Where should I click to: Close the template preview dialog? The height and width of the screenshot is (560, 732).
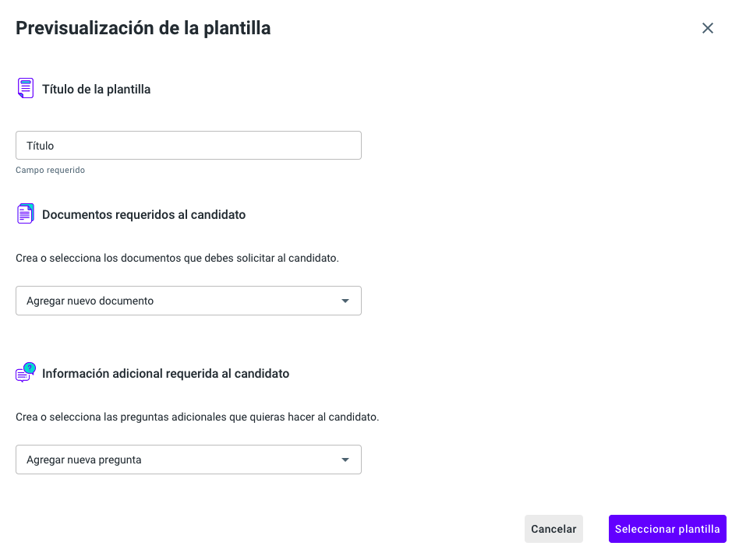point(708,28)
